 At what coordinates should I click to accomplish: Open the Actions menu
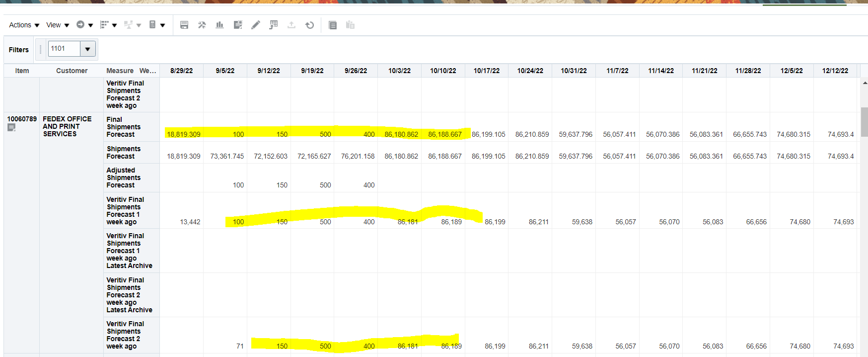point(24,25)
